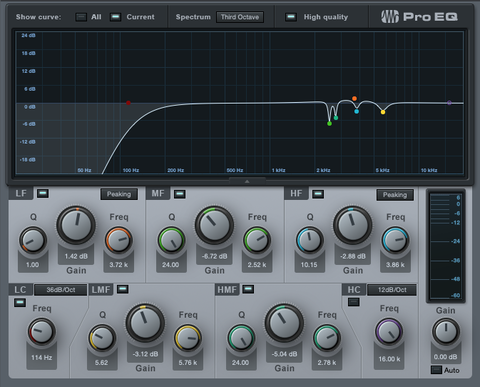The image size is (480, 387).
Task: Click the HF Gain knob
Action: [x=353, y=225]
